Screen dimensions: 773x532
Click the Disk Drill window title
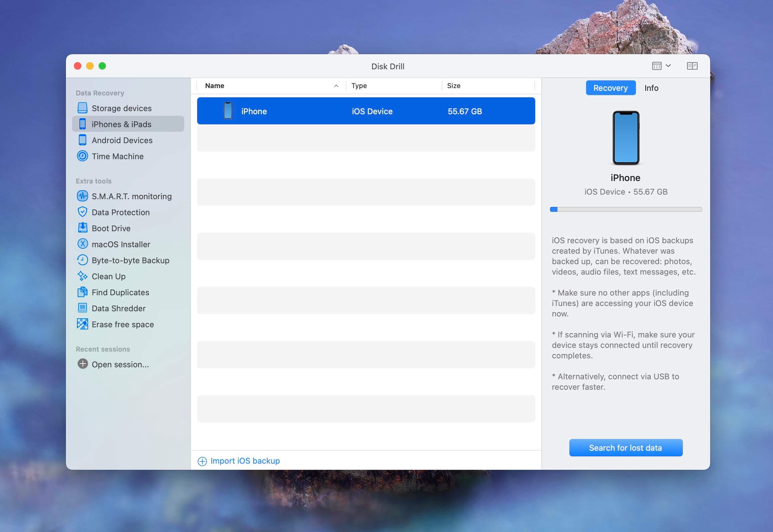tap(387, 66)
